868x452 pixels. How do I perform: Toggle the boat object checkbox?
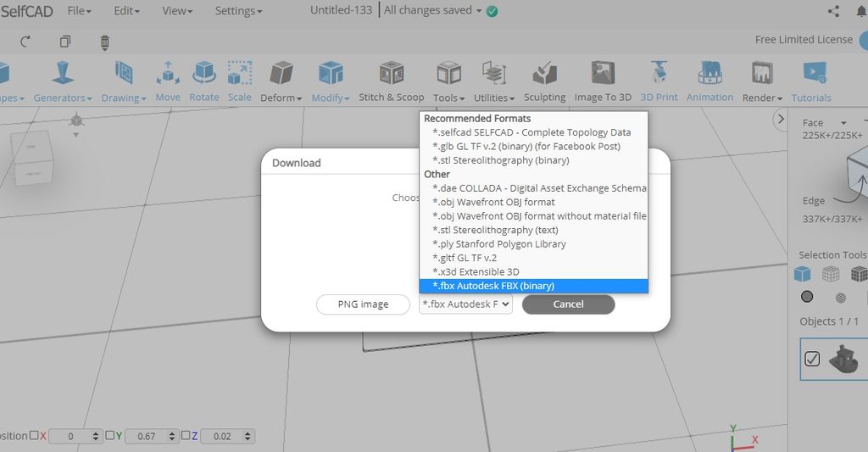(812, 359)
